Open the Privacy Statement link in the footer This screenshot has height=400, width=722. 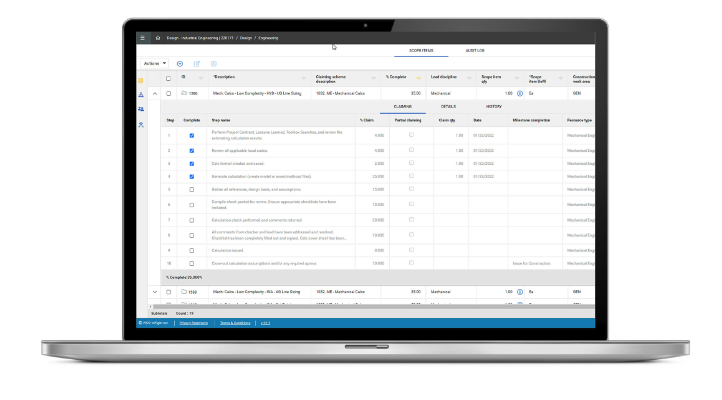pyautogui.click(x=193, y=323)
